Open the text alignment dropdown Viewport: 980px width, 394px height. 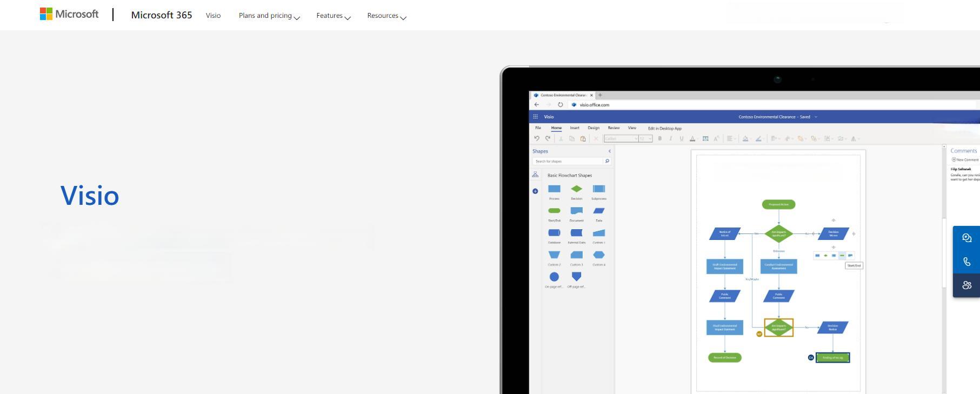coord(731,139)
